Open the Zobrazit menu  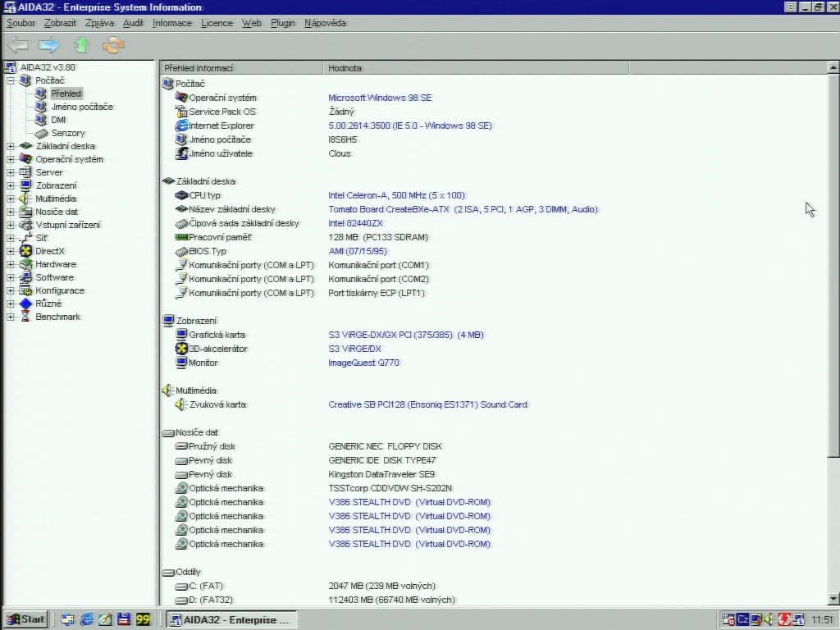pos(60,23)
